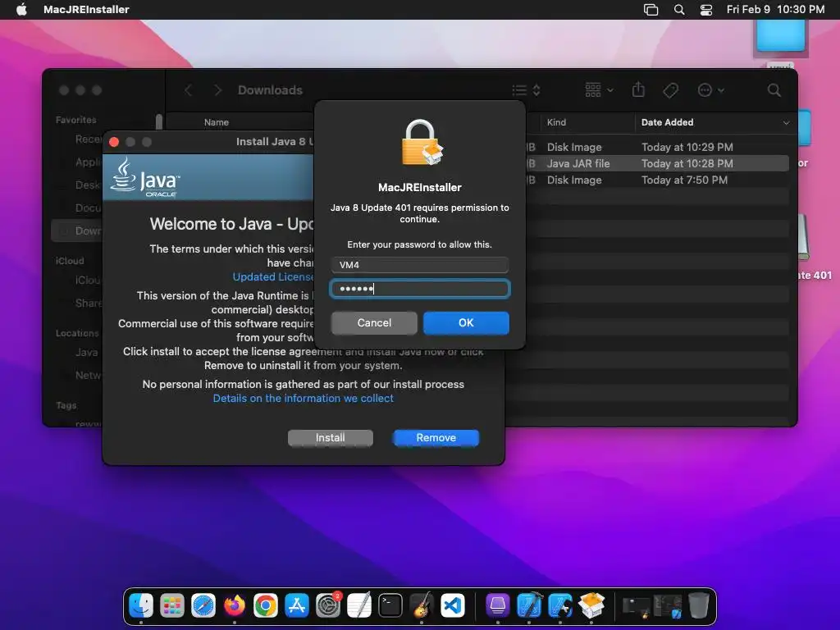This screenshot has height=630, width=840.
Task: Launch Firefox from the dock
Action: [234, 606]
